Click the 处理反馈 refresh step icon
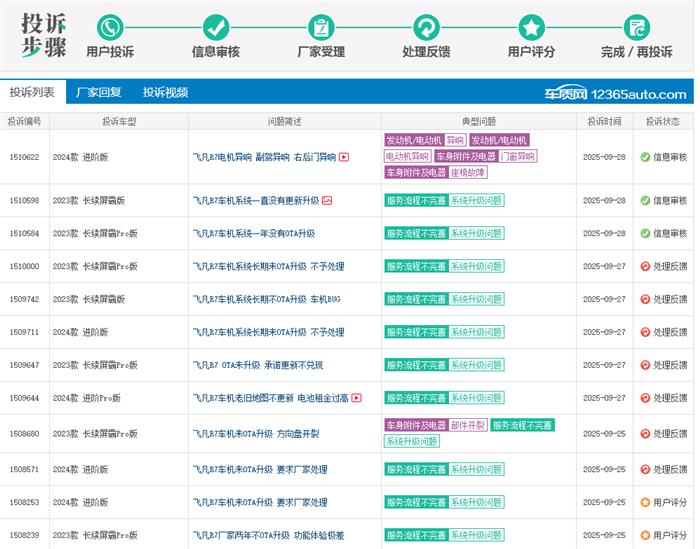Viewport: 700px width, 549px height. pyautogui.click(x=426, y=27)
